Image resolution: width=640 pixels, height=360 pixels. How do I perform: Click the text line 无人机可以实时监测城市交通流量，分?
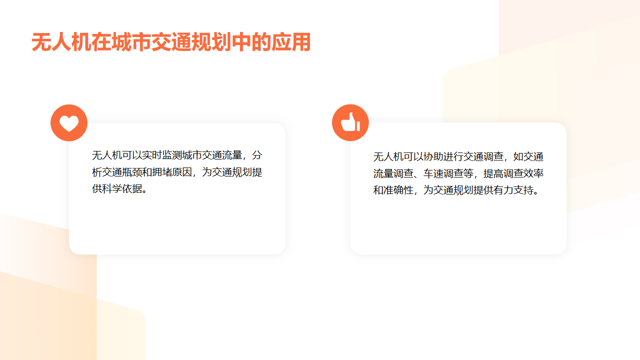(177, 155)
